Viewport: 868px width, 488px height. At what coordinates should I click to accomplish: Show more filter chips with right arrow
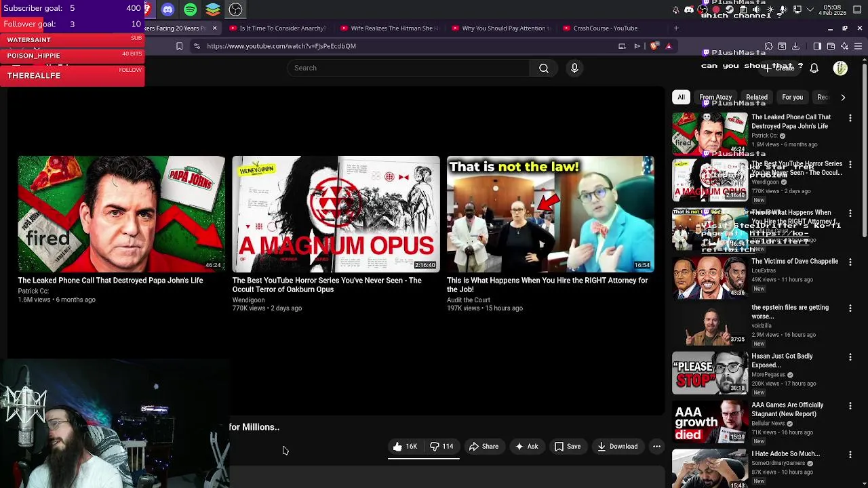click(843, 97)
